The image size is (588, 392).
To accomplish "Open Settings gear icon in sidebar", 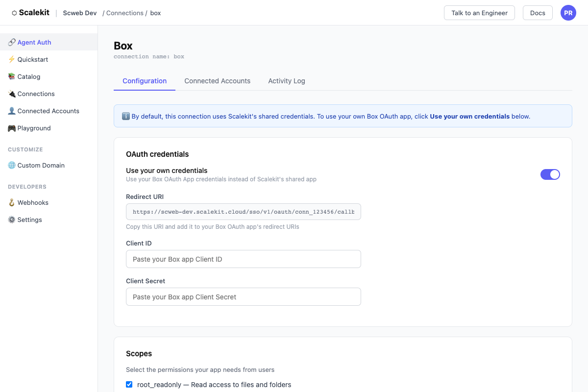I will point(12,220).
